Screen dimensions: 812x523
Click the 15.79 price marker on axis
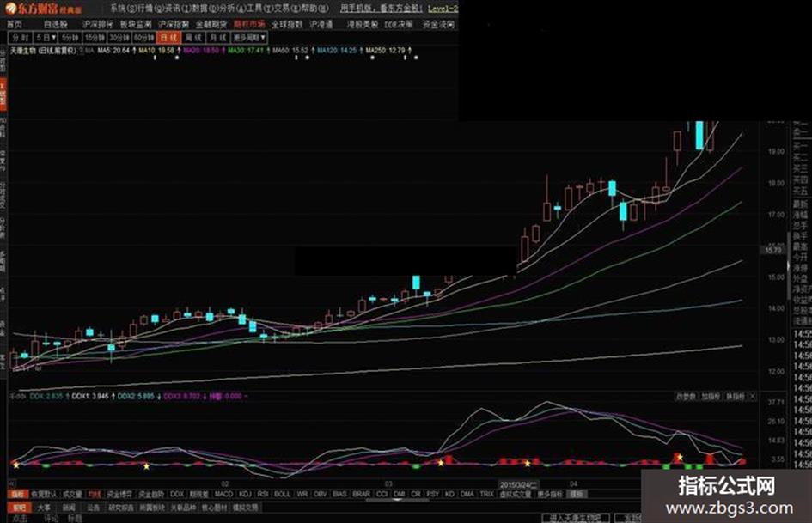point(772,250)
